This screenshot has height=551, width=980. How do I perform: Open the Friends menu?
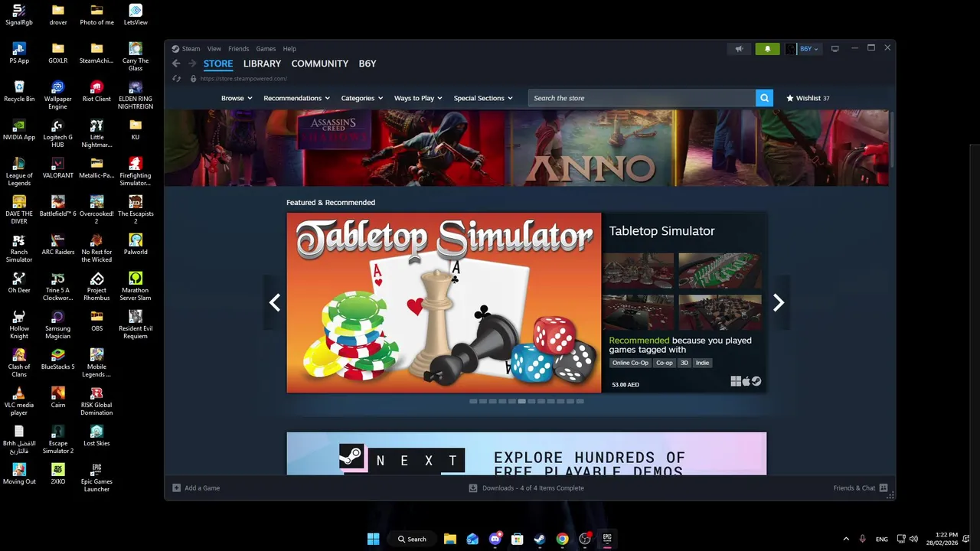pyautogui.click(x=238, y=49)
